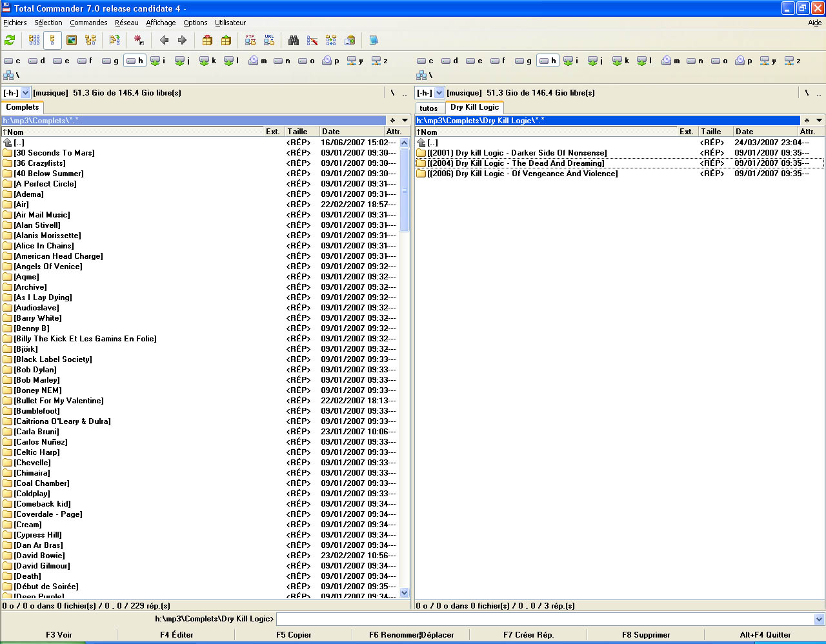Click the multi-rename tool icon
Image resolution: width=826 pixels, height=644 pixels.
312,40
